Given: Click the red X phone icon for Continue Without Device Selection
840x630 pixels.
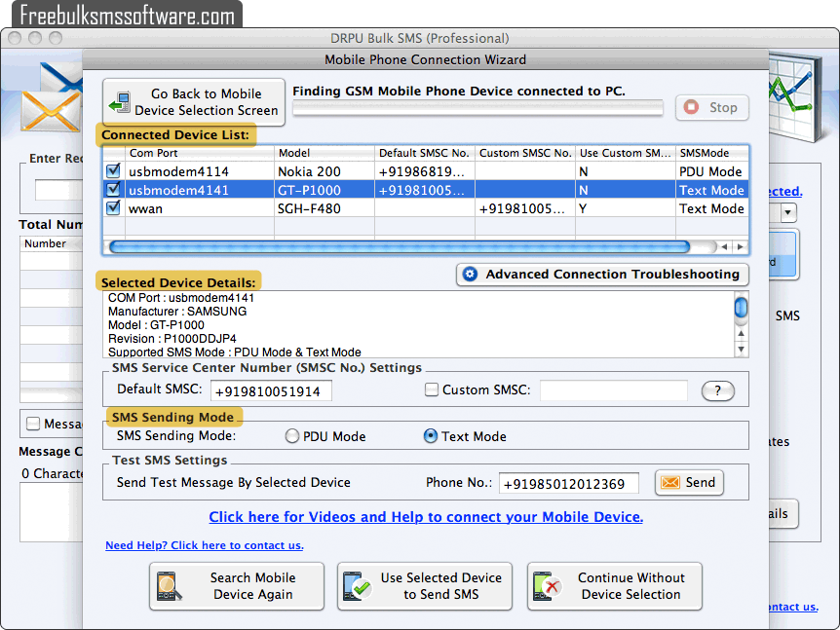Looking at the screenshot, I should click(548, 586).
